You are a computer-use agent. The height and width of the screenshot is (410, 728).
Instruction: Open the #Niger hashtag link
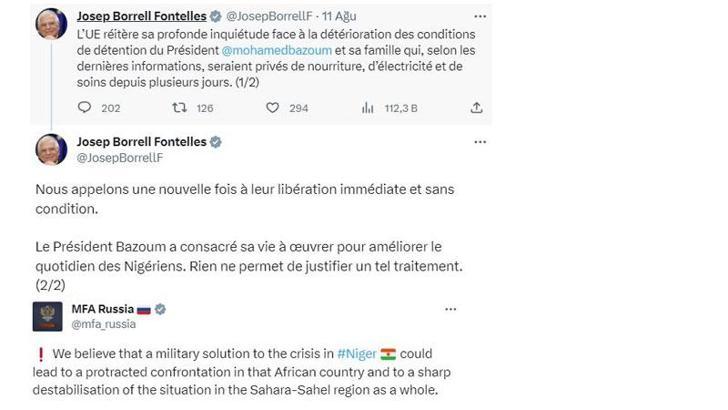click(x=356, y=353)
